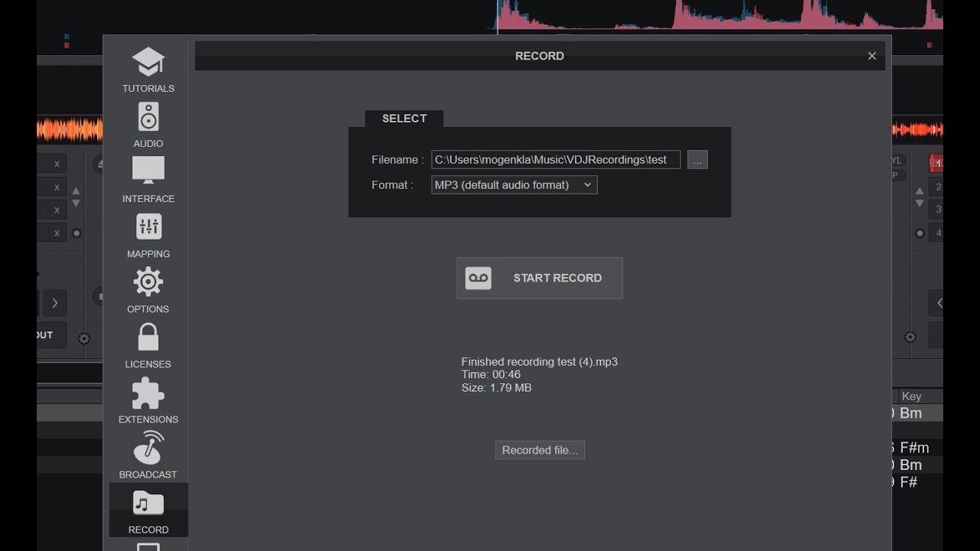
Task: Click the OUT loop button on left deck
Action: 51,335
